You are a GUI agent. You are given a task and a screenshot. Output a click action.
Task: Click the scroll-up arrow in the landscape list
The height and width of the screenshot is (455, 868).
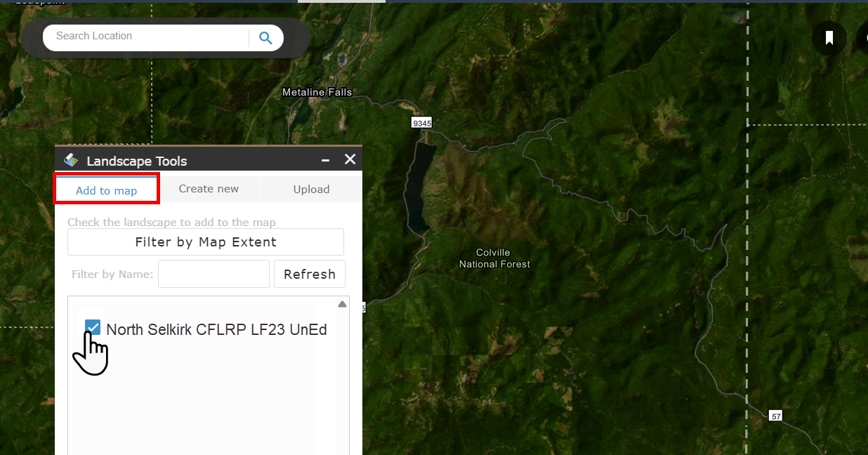pos(342,303)
